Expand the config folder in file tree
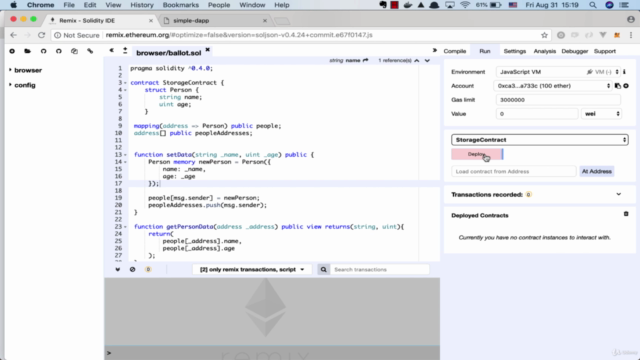Screen dimensions: 640x360 point(10,85)
